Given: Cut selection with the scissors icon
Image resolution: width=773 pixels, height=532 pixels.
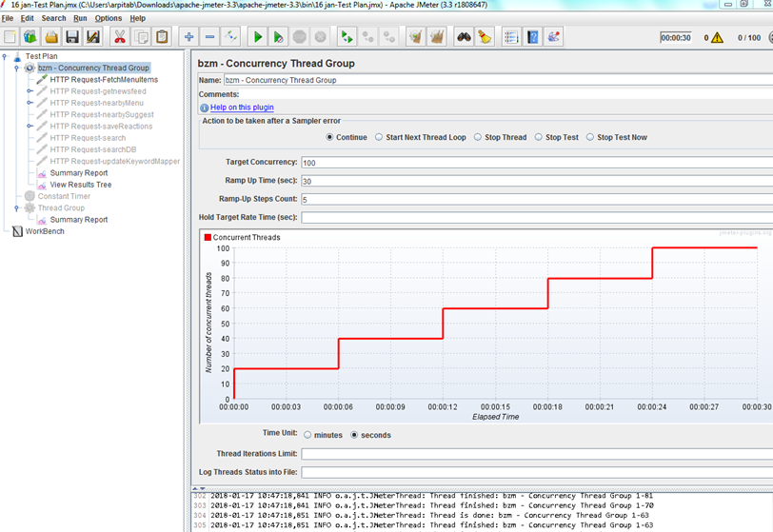Looking at the screenshot, I should click(x=120, y=37).
